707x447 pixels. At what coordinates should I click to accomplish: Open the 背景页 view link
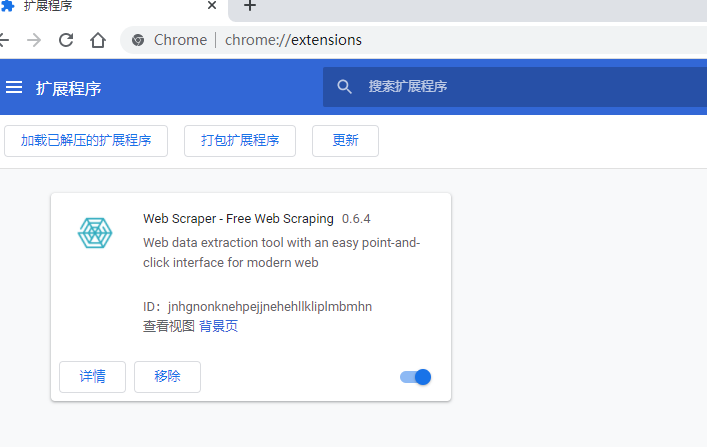coord(218,326)
